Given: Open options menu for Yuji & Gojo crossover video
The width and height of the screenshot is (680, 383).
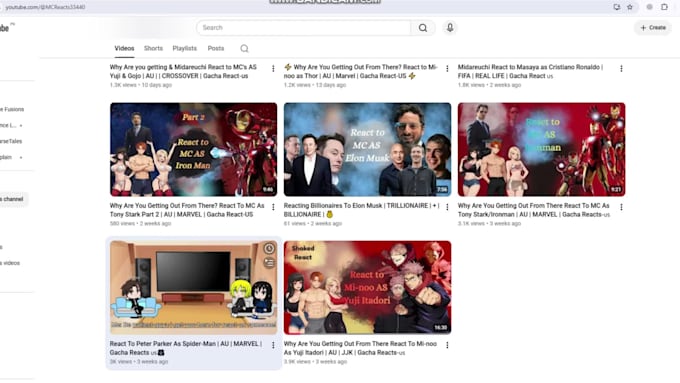Looking at the screenshot, I should (273, 69).
